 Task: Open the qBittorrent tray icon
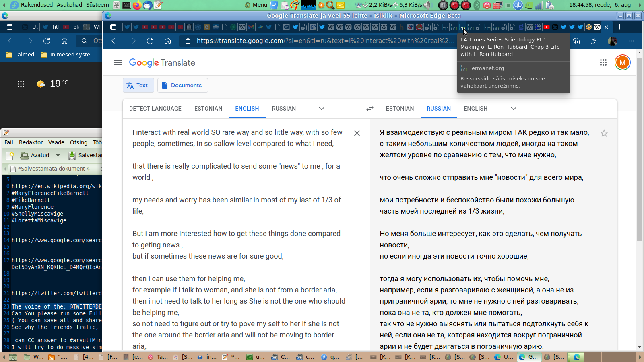pyautogui.click(x=518, y=5)
